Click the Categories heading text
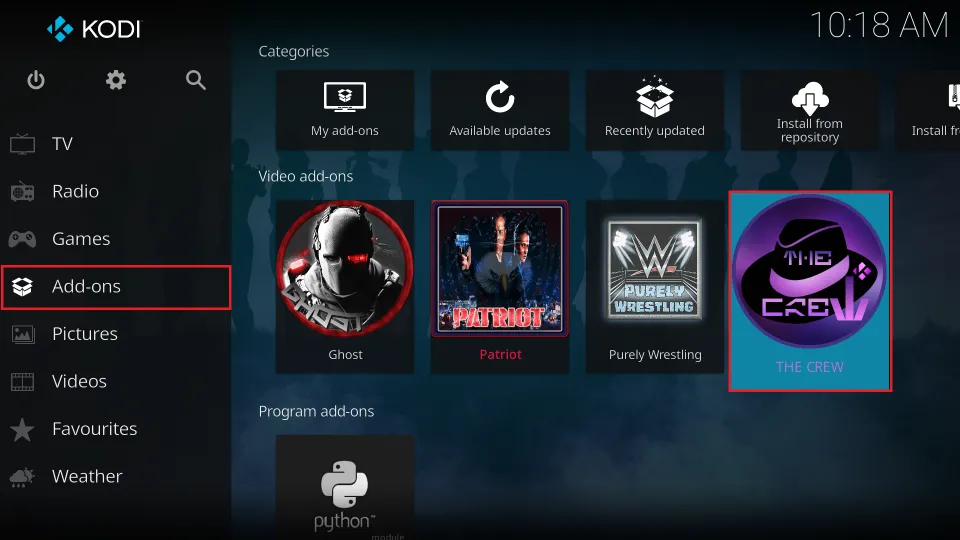 (293, 51)
